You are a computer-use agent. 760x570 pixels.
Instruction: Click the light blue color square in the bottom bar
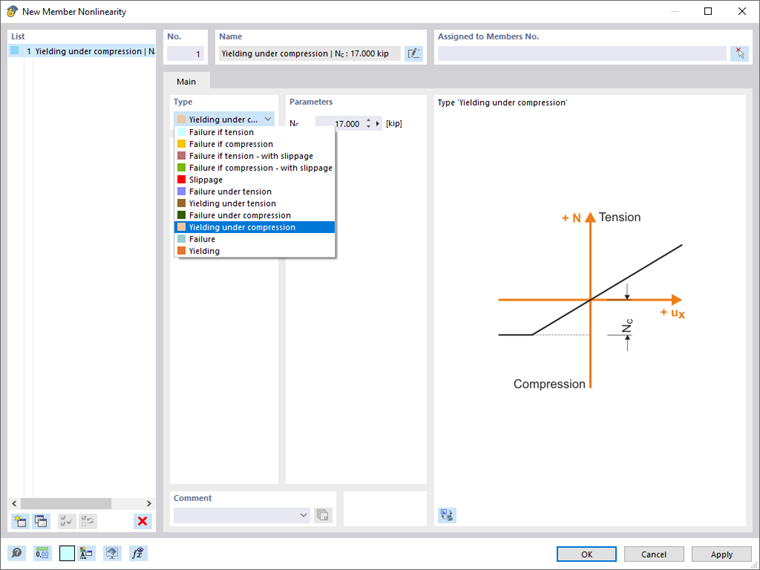click(67, 553)
